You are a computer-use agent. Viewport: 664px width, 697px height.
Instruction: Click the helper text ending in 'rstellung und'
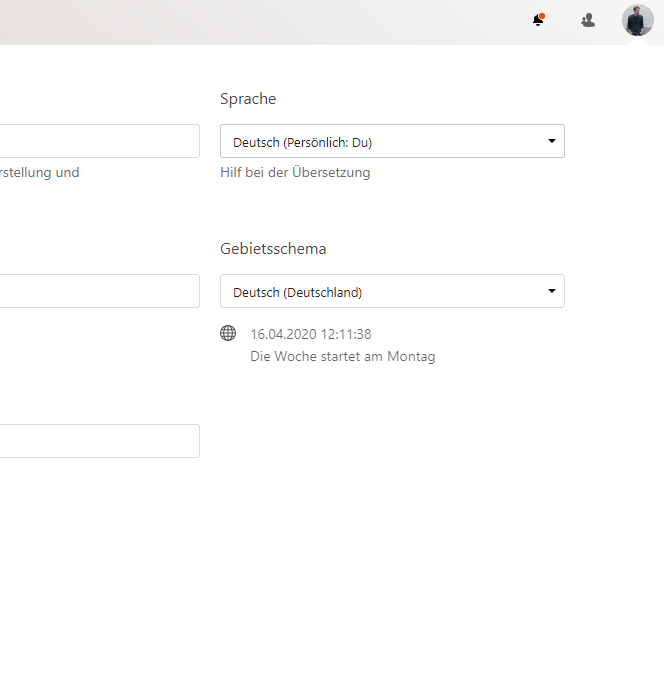tap(40, 172)
